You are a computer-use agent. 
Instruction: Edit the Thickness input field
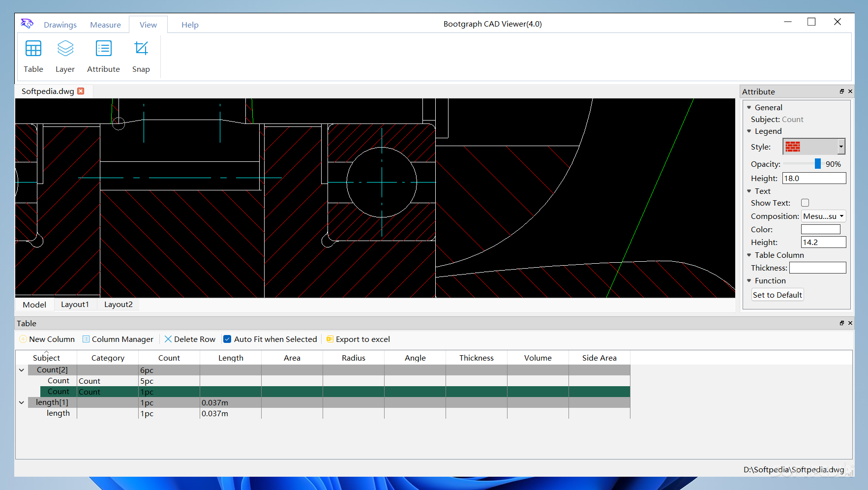point(817,268)
